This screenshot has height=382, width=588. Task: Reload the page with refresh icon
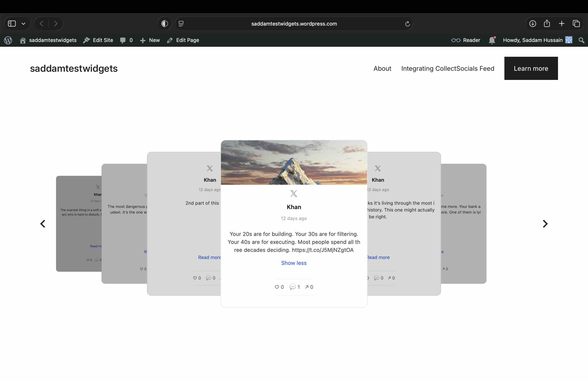[x=407, y=24]
